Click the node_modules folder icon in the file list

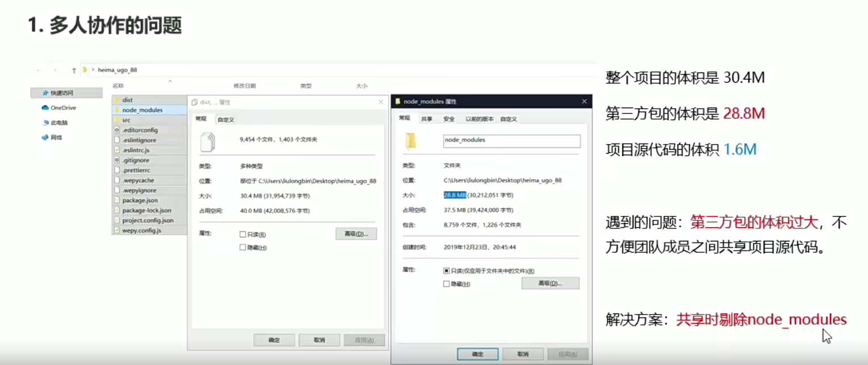(x=117, y=110)
